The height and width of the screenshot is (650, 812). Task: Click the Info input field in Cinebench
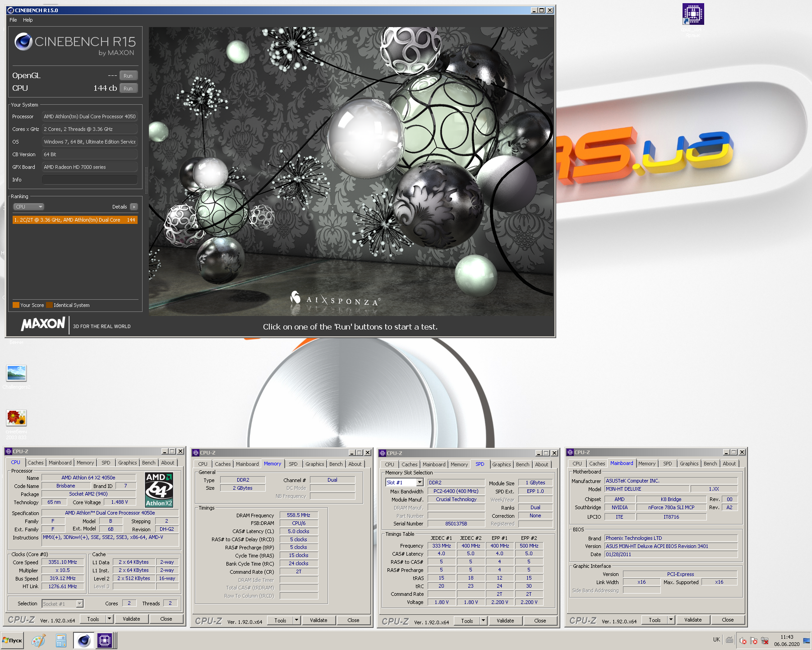[x=90, y=180]
